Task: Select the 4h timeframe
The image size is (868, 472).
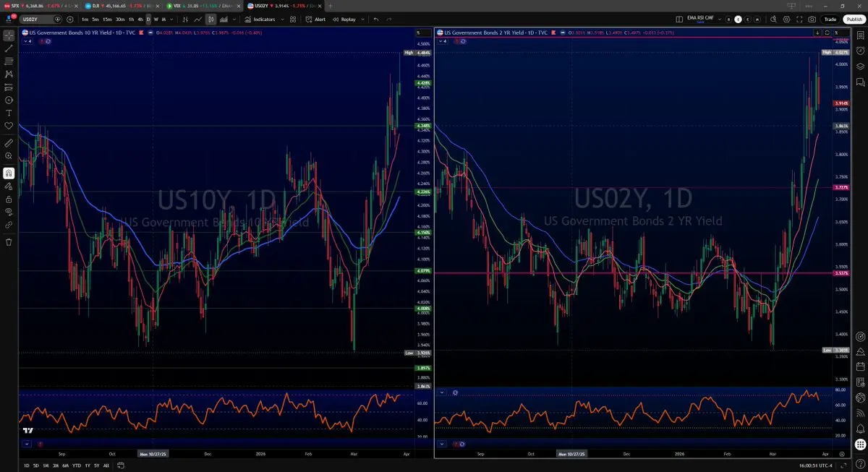Action: [x=140, y=20]
